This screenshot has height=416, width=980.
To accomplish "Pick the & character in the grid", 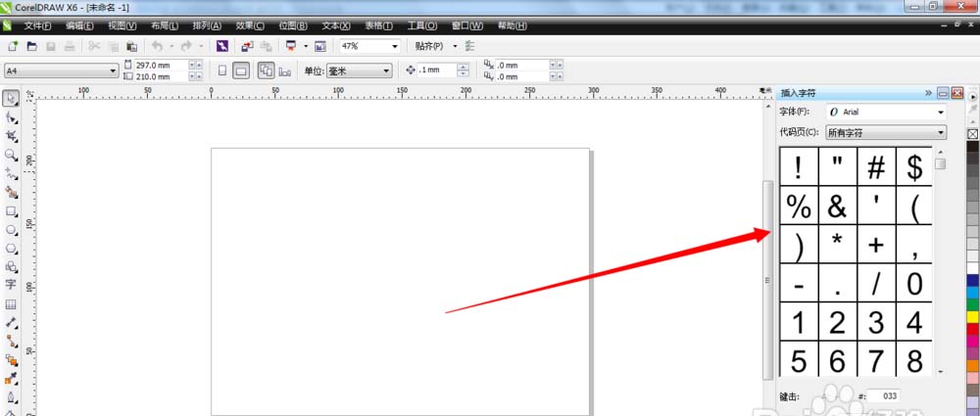I will (838, 206).
